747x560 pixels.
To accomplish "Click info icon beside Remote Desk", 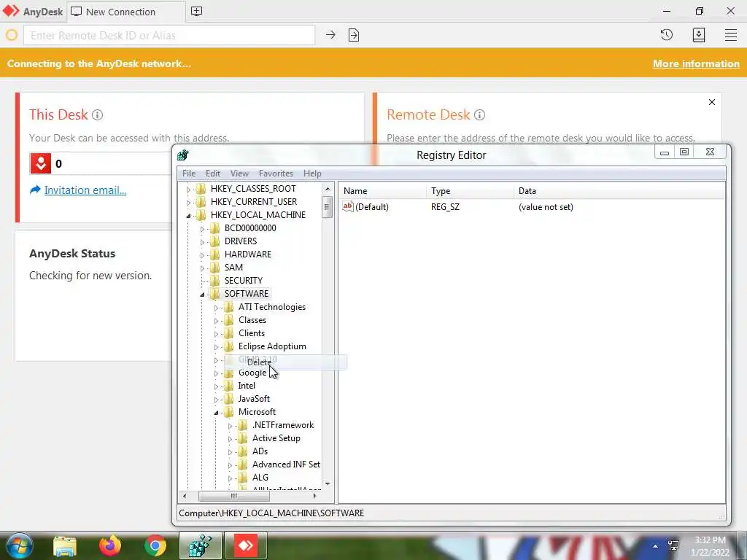I will click(x=480, y=114).
